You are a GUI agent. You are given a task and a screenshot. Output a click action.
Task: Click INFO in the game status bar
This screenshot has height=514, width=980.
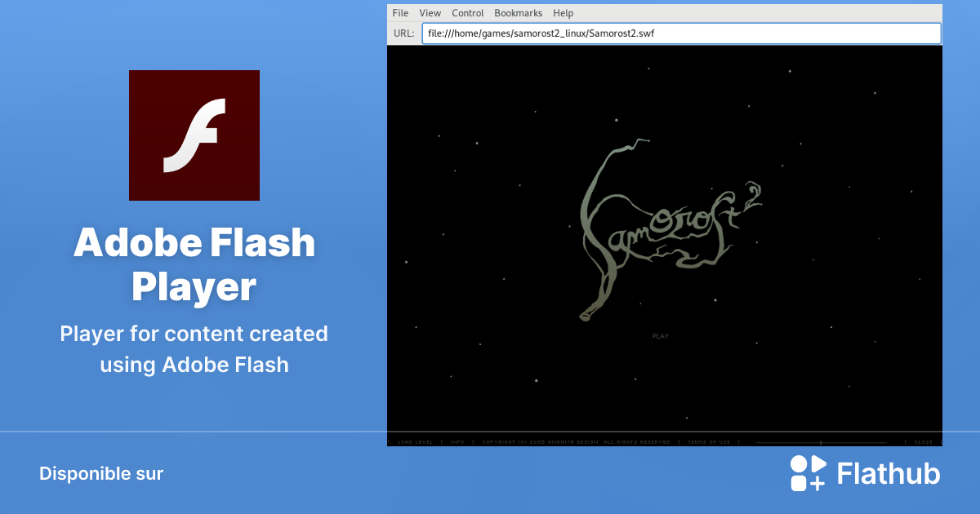coord(457,441)
